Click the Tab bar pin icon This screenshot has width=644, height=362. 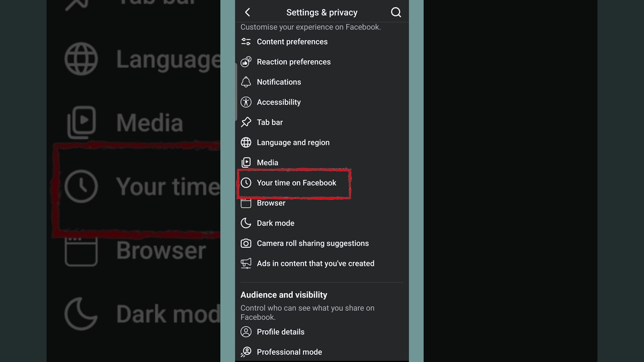[246, 122]
